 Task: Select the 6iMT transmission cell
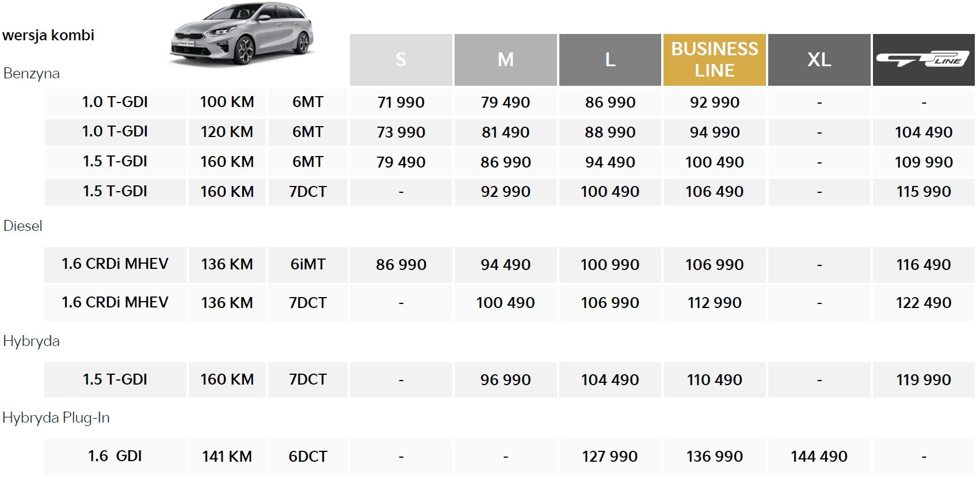tap(308, 264)
